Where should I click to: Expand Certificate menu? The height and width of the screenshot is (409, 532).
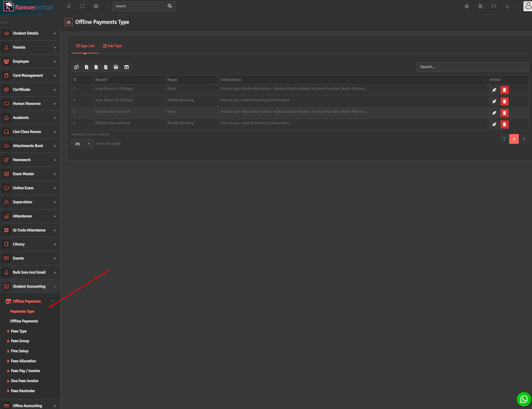point(30,90)
